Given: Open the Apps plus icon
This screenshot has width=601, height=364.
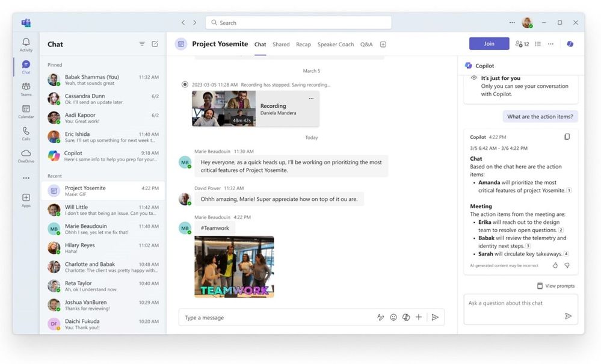Looking at the screenshot, I should pos(26,197).
